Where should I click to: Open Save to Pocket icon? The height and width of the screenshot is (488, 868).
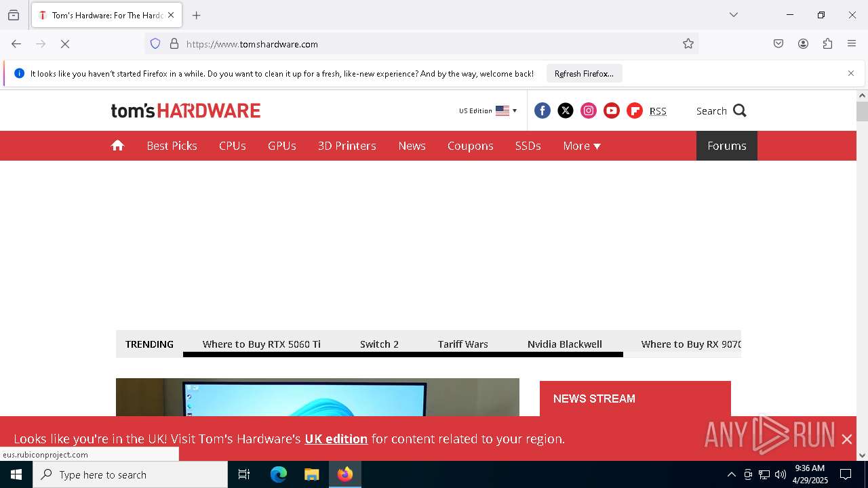click(778, 44)
